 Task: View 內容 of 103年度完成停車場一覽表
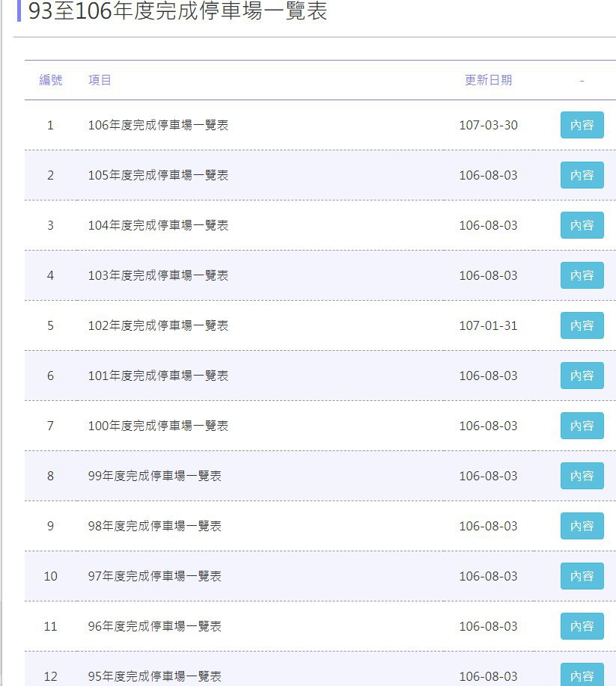582,275
